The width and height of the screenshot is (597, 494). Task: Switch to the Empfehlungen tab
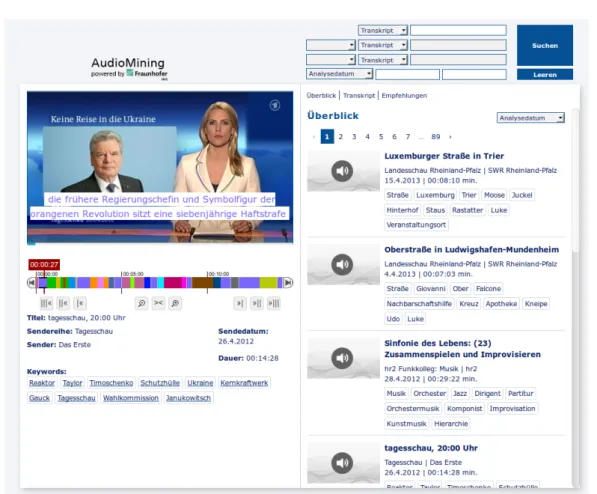(x=404, y=96)
